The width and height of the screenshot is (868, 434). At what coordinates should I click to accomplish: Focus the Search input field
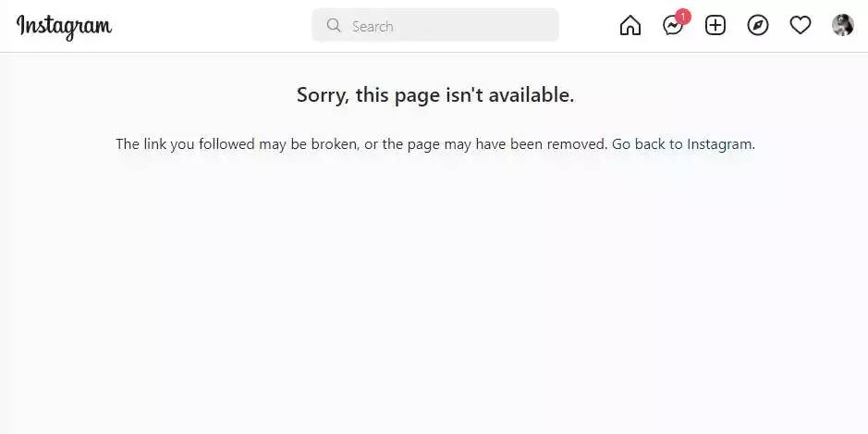(435, 26)
